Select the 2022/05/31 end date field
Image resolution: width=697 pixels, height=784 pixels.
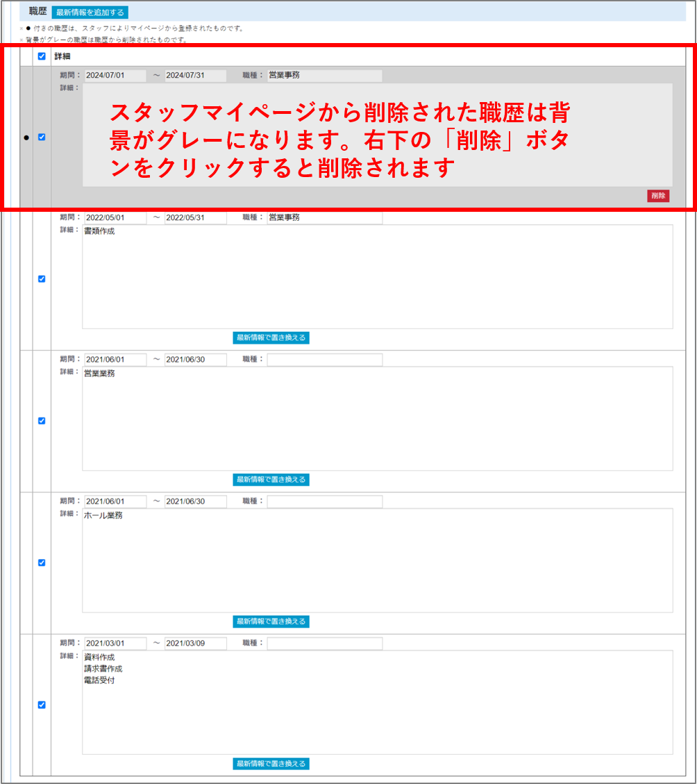pyautogui.click(x=196, y=218)
